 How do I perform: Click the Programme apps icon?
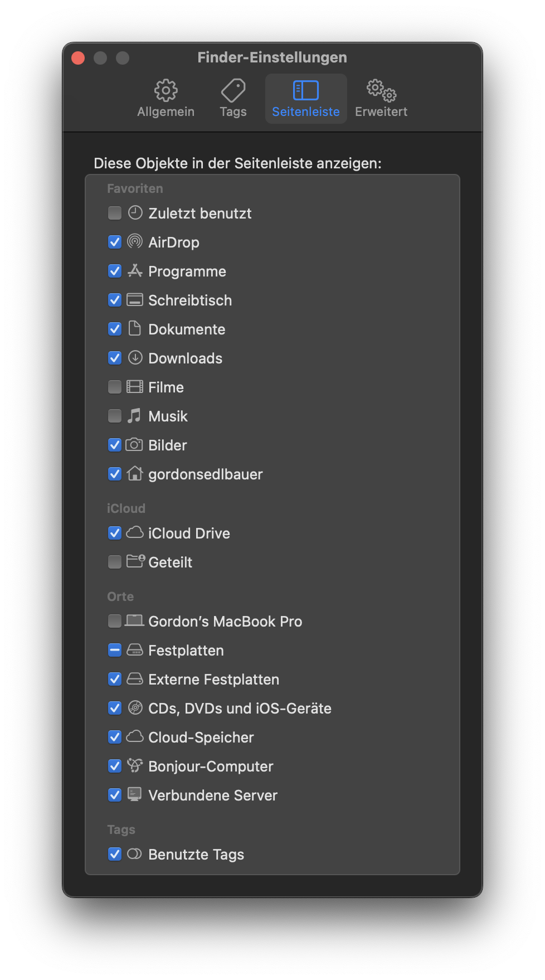(135, 271)
